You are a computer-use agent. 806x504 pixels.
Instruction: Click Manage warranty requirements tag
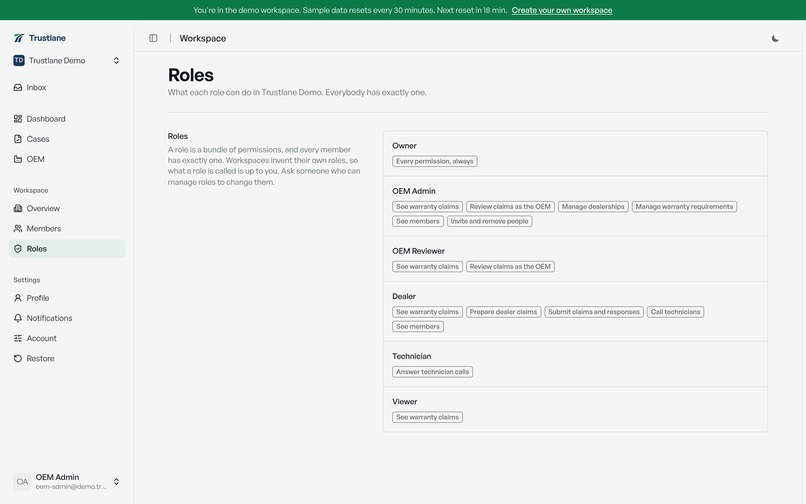(684, 207)
